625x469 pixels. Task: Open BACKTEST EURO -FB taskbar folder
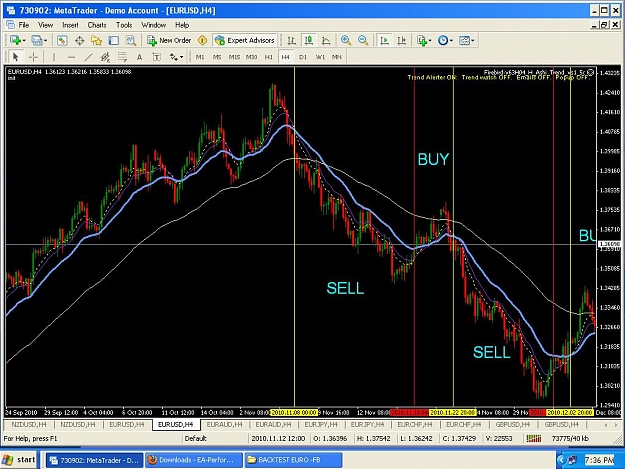pyautogui.click(x=293, y=460)
